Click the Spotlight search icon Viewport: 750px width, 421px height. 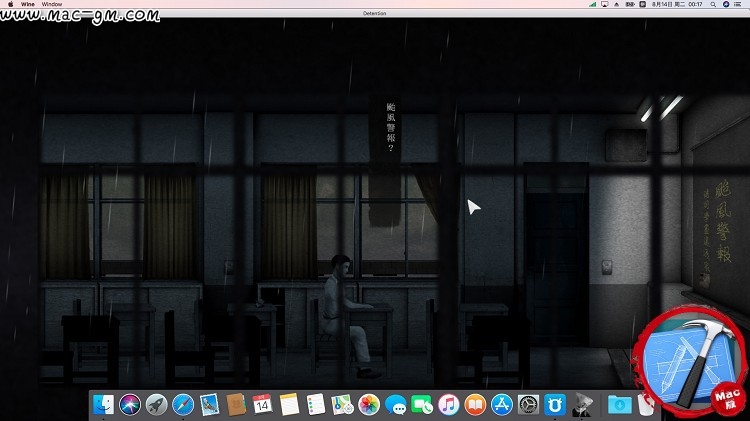713,4
